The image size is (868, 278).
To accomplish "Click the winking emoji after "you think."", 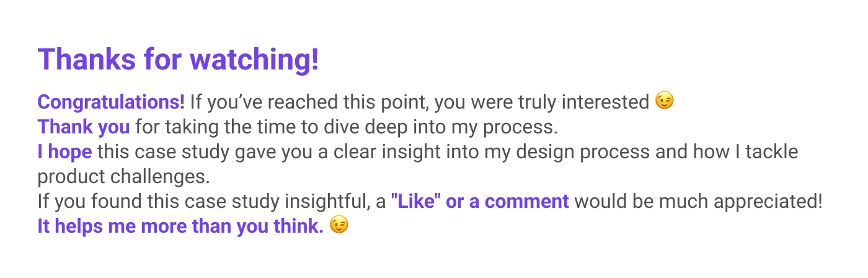I will point(339,226).
